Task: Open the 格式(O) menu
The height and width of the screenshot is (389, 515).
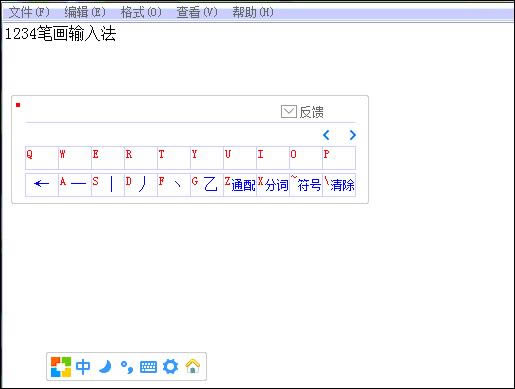Action: [x=141, y=13]
